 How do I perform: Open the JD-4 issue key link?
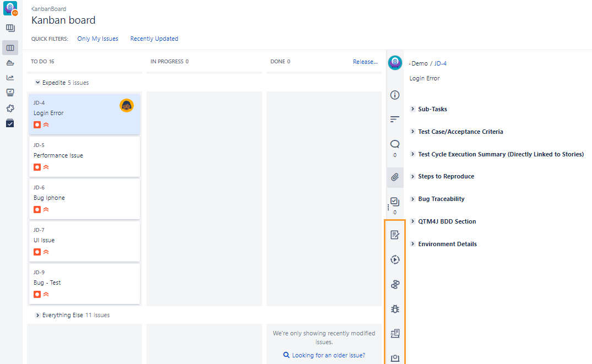pyautogui.click(x=440, y=63)
